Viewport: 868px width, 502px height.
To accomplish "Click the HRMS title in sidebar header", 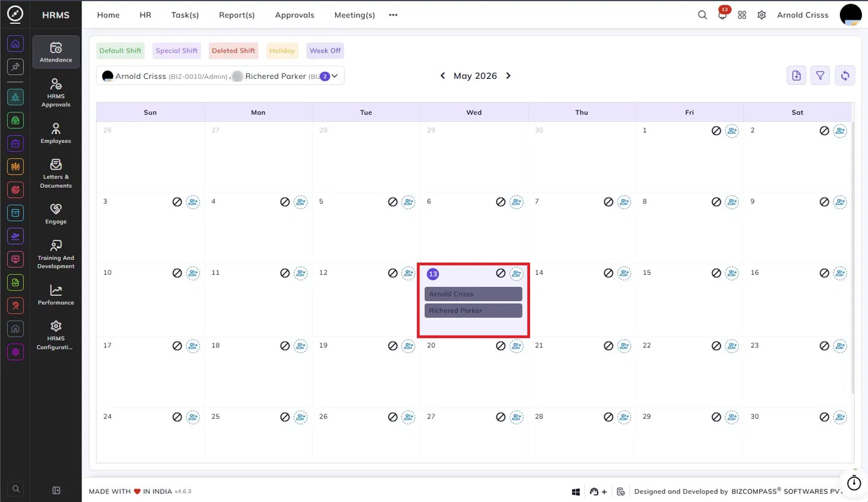I will [56, 16].
